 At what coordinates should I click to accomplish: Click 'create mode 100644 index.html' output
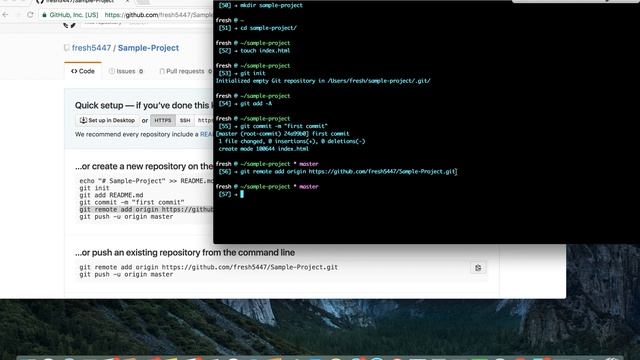(263, 149)
